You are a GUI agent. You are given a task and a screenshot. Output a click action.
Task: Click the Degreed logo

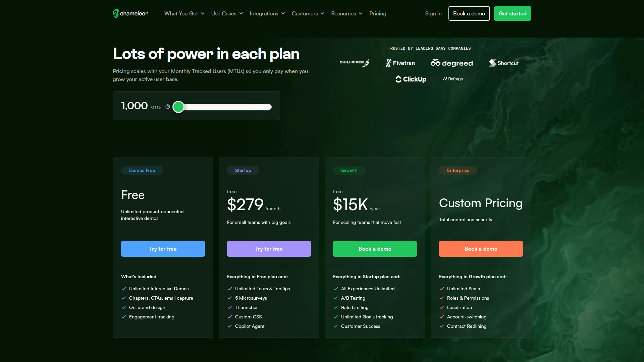pyautogui.click(x=451, y=63)
